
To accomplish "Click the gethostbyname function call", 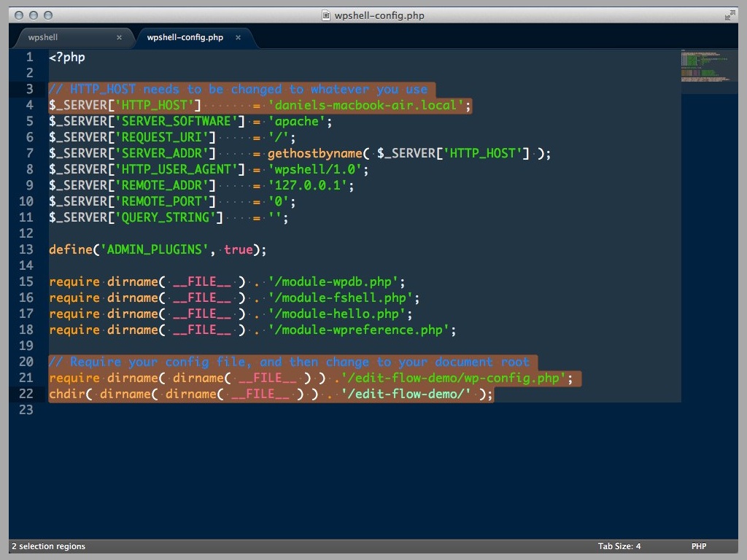I will coord(315,153).
